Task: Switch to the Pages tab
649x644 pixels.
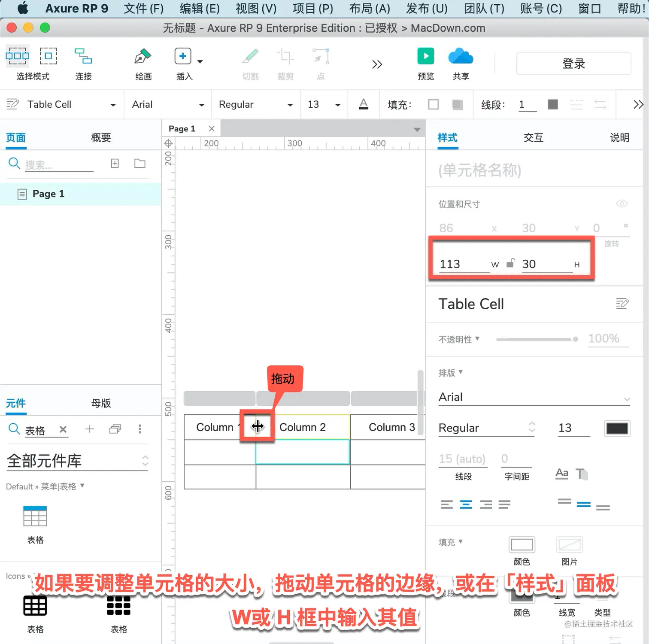Action: click(16, 138)
